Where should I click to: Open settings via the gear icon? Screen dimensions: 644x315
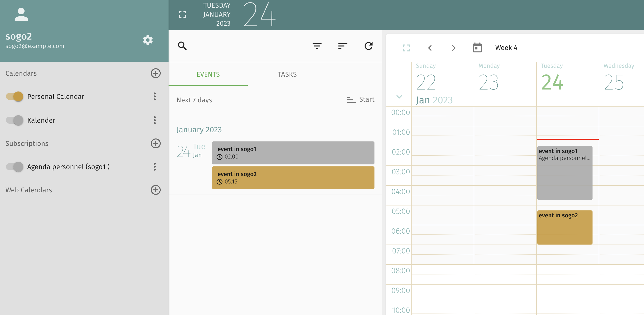click(x=148, y=40)
